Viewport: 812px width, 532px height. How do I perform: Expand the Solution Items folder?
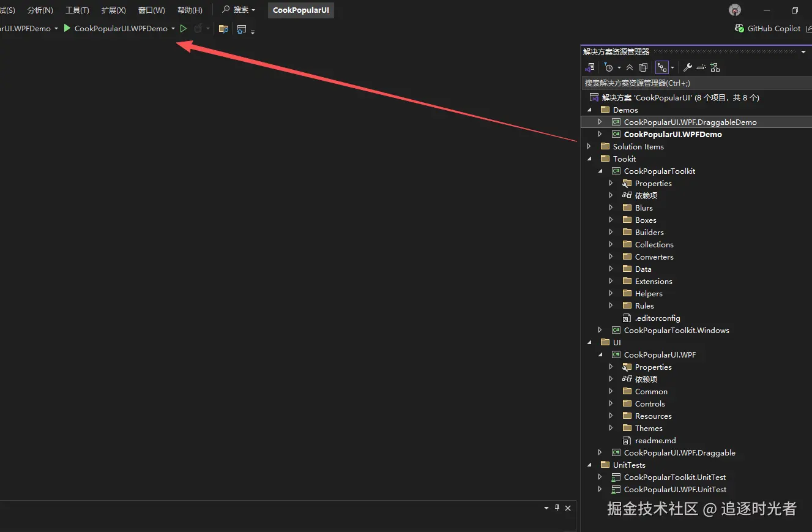pos(590,147)
